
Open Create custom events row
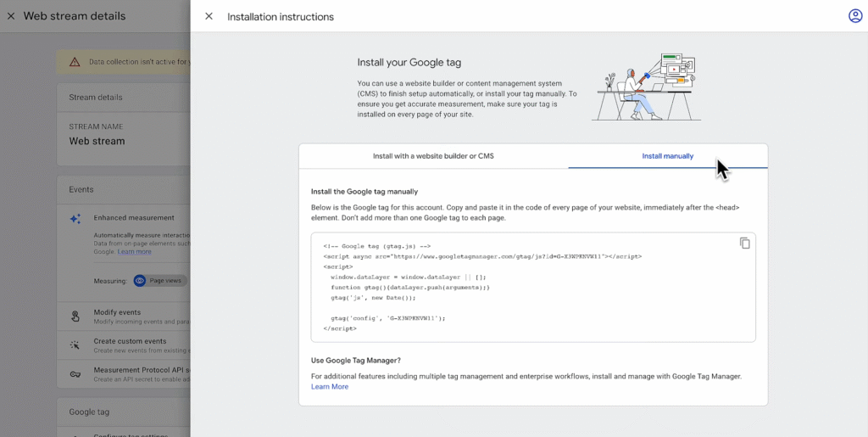point(124,345)
